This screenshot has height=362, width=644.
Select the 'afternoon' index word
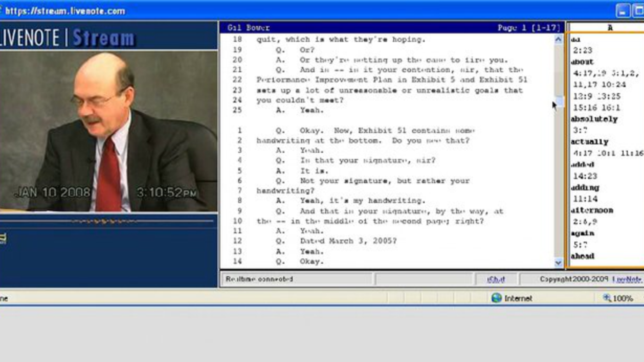point(592,210)
